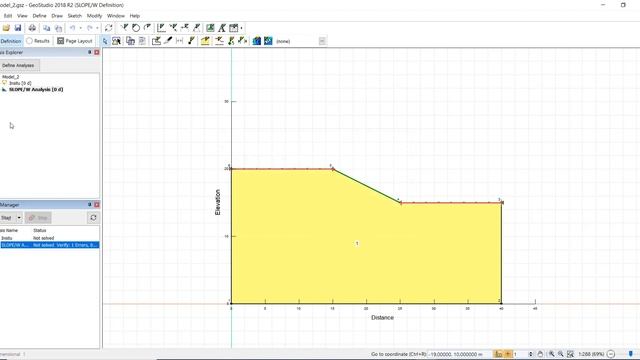The width and height of the screenshot is (640, 360).
Task: Move the blue zoom slider handle
Action: tap(631, 354)
